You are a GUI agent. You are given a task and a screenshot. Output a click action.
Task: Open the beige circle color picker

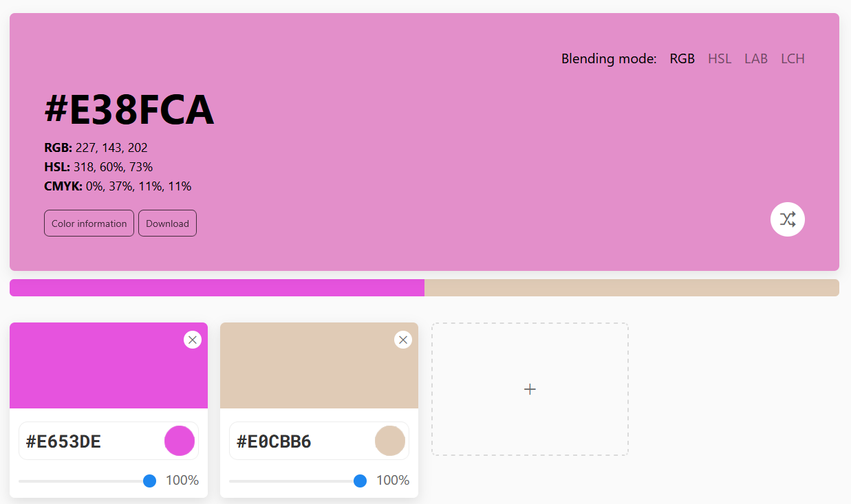390,441
